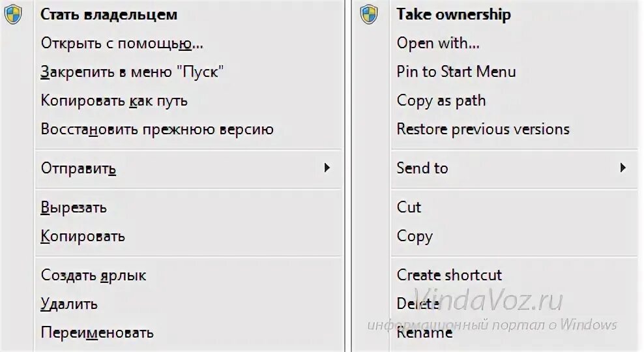
Task: Select Стать владельцем in the Russian menu
Action: click(109, 14)
